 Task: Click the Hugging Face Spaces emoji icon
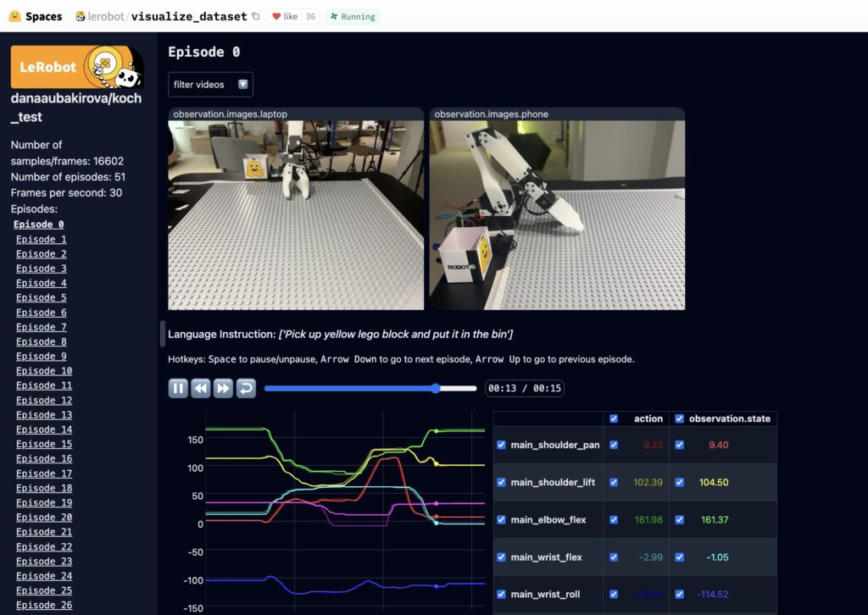click(15, 16)
